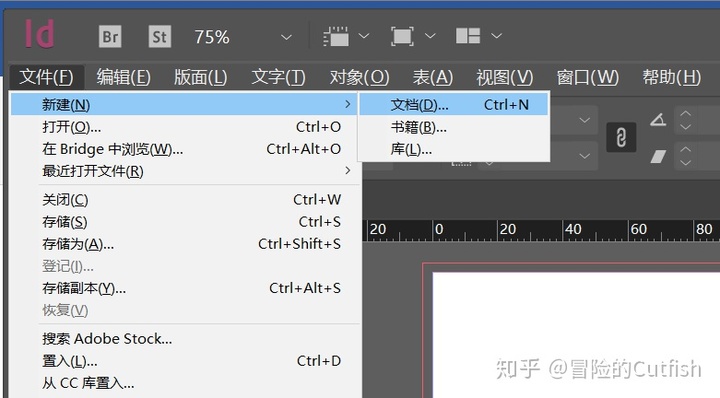Choose 文档(D)... from the New submenu
Viewport: 720px width, 398px height.
[454, 105]
